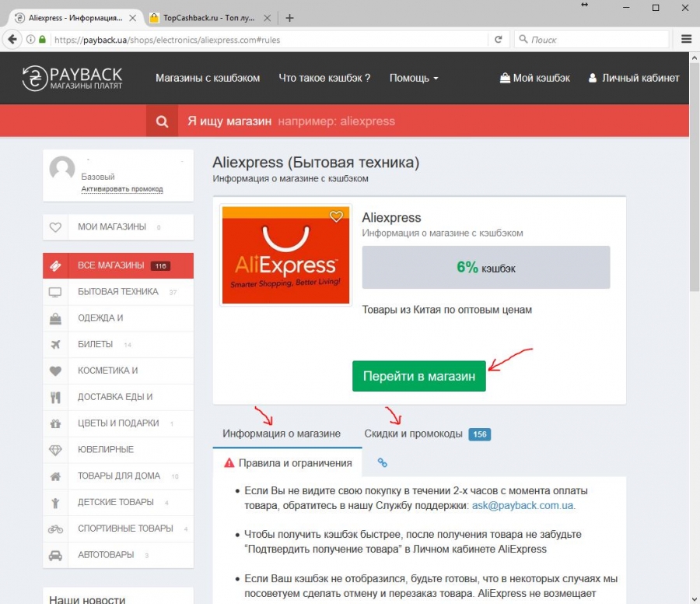Open the Спортивные товары sidebar category
This screenshot has height=604, width=700.
click(x=118, y=528)
